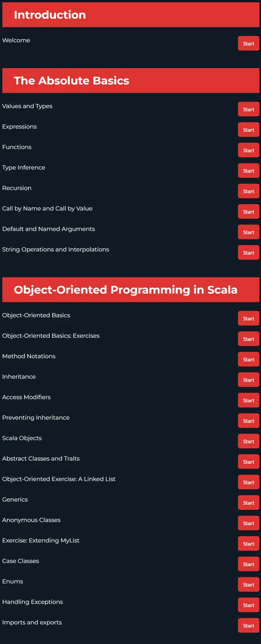Start the Generics lesson
The width and height of the screenshot is (261, 644).
248,504
